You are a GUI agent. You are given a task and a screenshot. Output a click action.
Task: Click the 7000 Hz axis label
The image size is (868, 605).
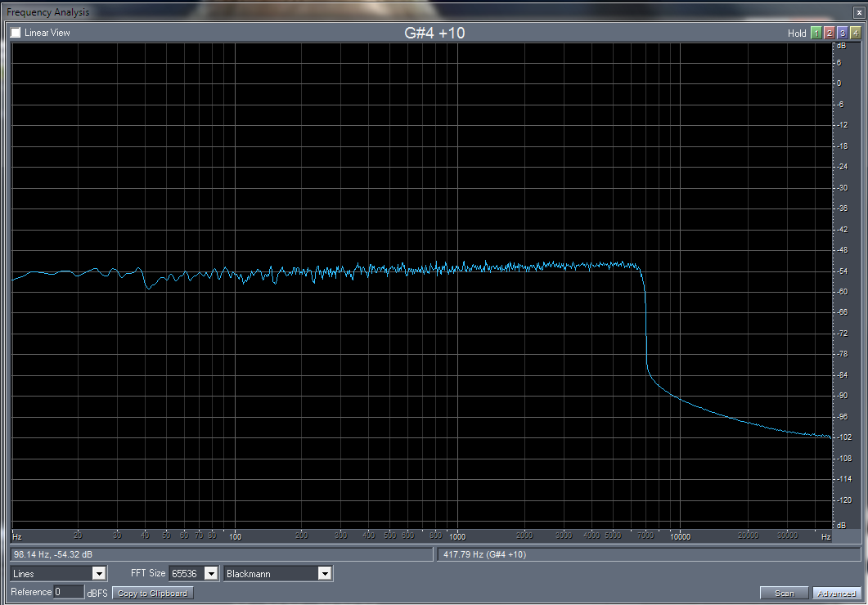(x=645, y=536)
